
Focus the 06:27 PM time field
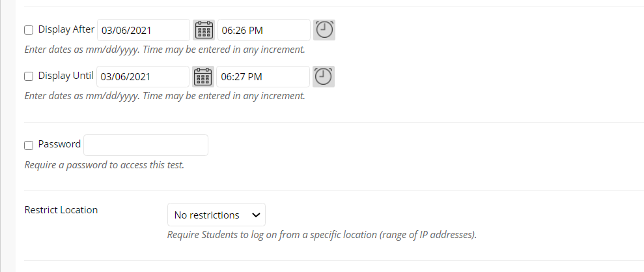click(263, 76)
